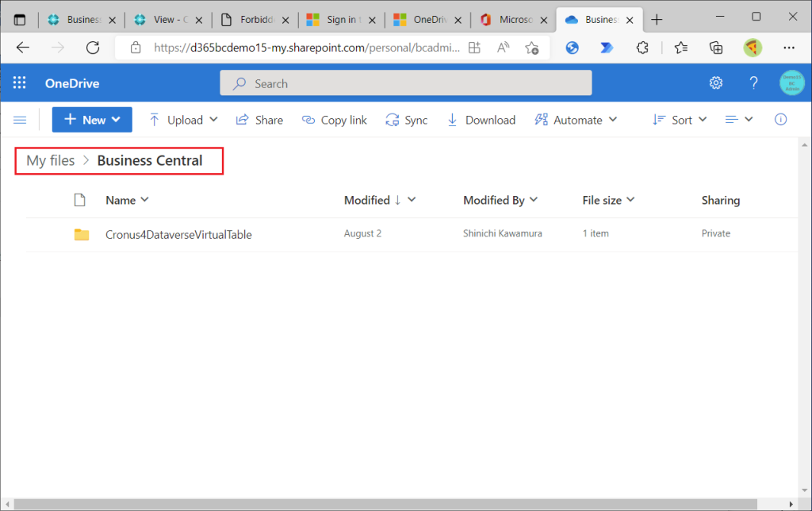Go to My files breadcrumb
812x511 pixels.
pos(51,160)
